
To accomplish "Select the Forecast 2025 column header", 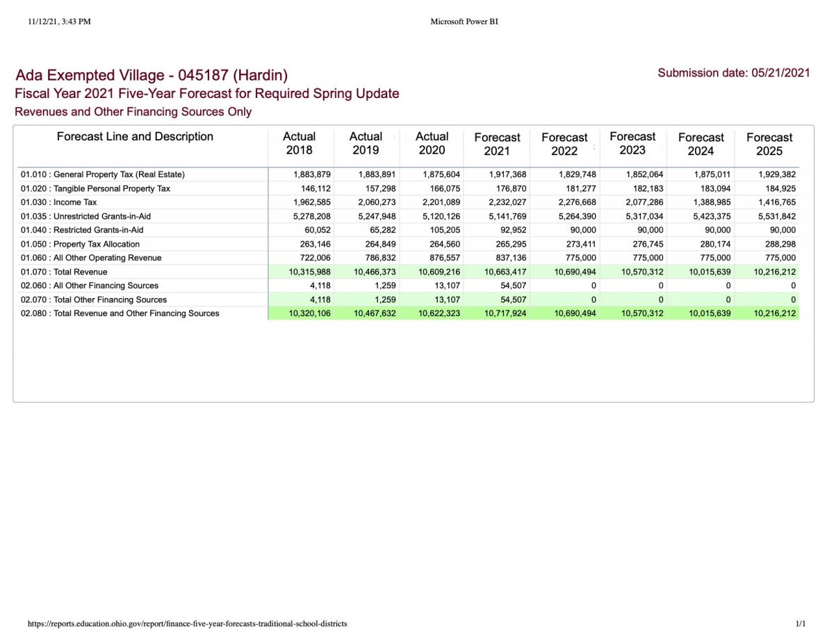I will coord(769,144).
